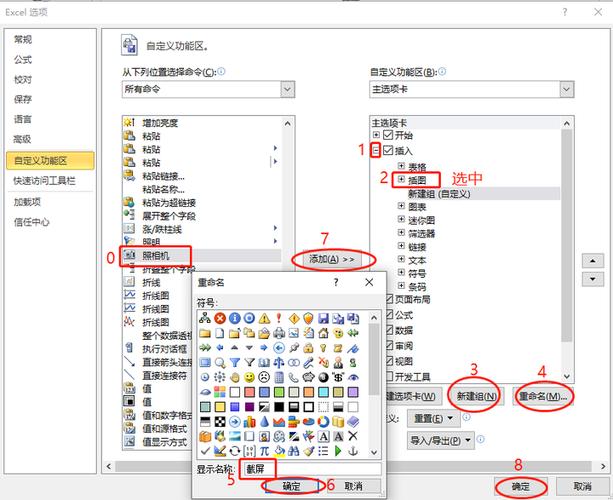The height and width of the screenshot is (500, 613).
Task: Open the 导入/导出 dropdown button
Action: click(441, 441)
